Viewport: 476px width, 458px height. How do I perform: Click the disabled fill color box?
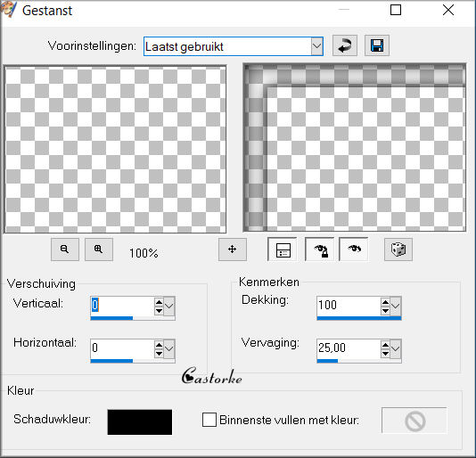point(414,421)
